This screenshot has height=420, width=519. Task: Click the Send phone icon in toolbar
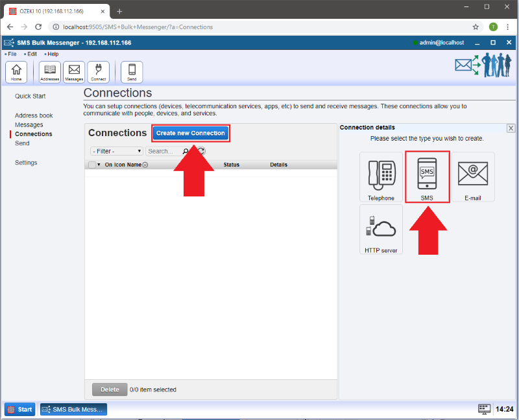coord(132,72)
